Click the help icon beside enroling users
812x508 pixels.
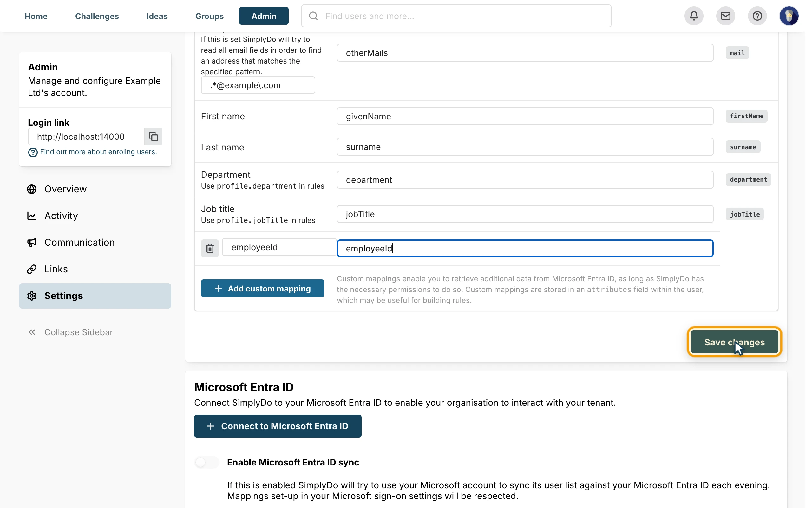coord(33,152)
